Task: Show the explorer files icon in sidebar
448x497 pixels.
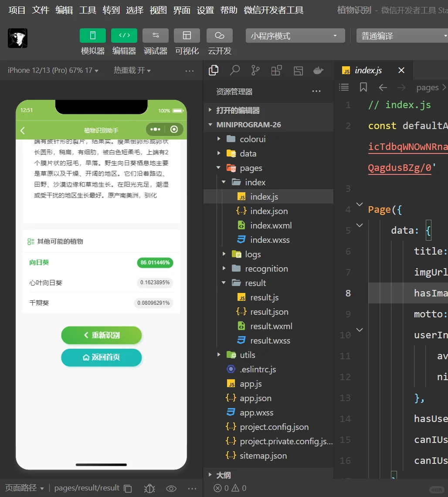Action: (214, 70)
